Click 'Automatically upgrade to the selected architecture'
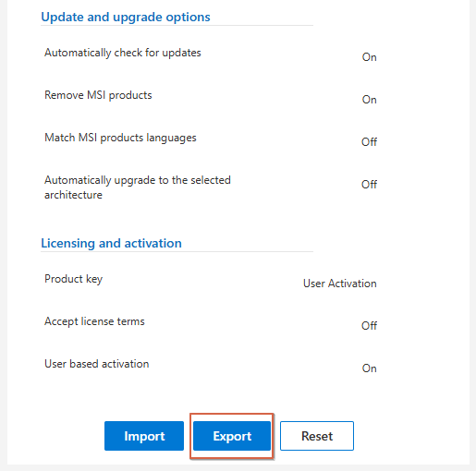 (138, 187)
